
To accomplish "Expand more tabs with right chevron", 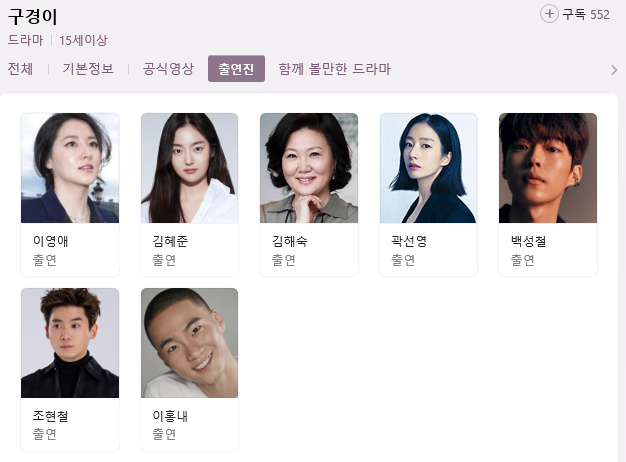I will [x=614, y=70].
